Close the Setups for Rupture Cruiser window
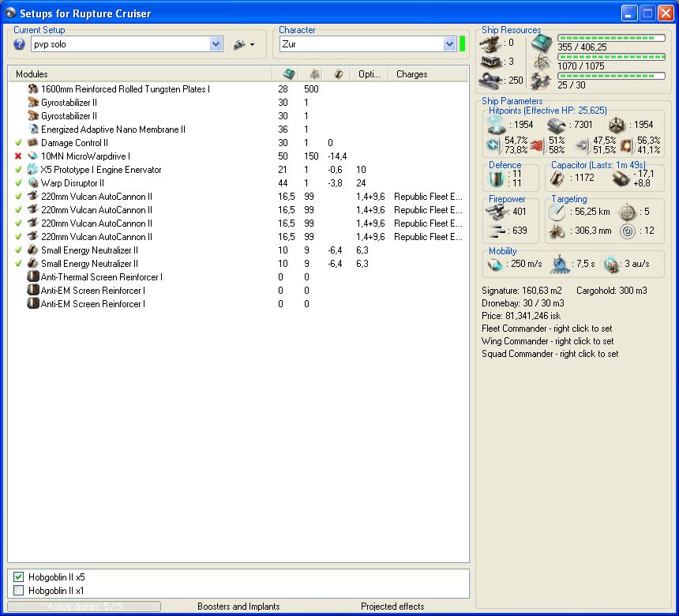 [x=666, y=13]
